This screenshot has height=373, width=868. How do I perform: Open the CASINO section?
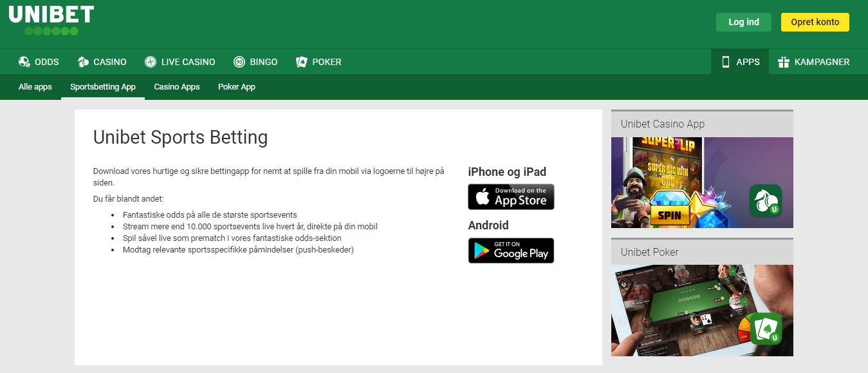click(102, 62)
